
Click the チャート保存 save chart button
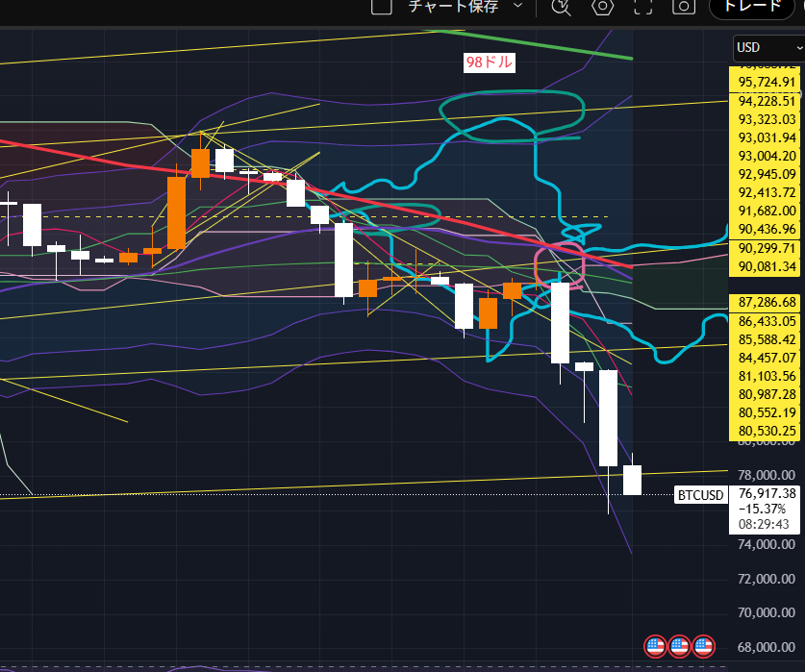click(x=453, y=6)
